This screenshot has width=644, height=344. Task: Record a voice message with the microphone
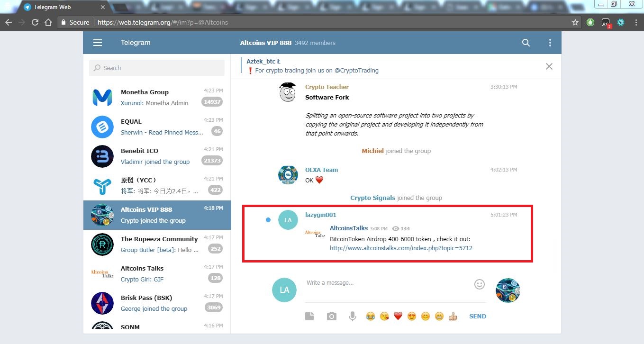click(x=353, y=316)
